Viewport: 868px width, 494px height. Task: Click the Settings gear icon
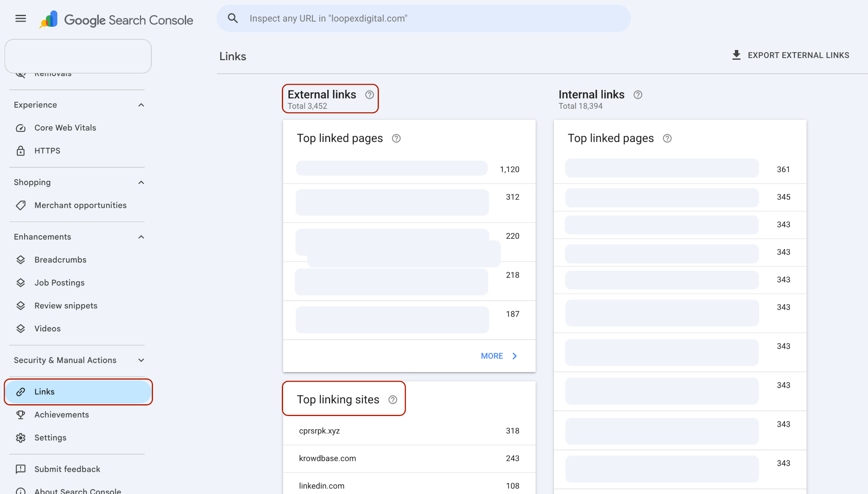(20, 438)
